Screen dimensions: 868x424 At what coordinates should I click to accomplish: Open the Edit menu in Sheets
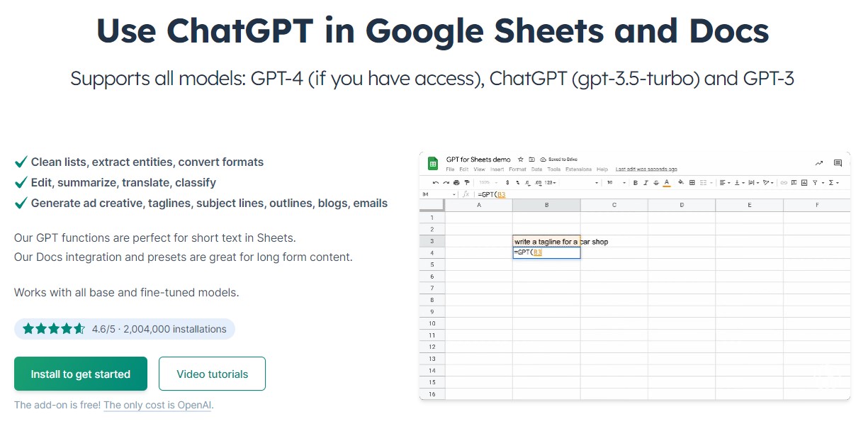click(463, 169)
